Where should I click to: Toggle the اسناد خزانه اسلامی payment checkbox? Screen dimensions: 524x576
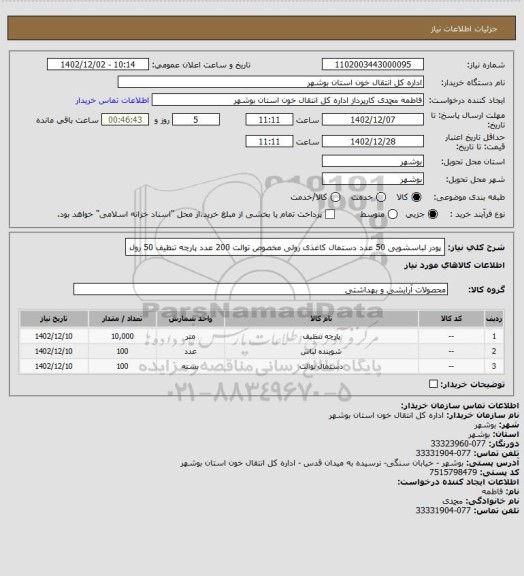tap(330, 214)
